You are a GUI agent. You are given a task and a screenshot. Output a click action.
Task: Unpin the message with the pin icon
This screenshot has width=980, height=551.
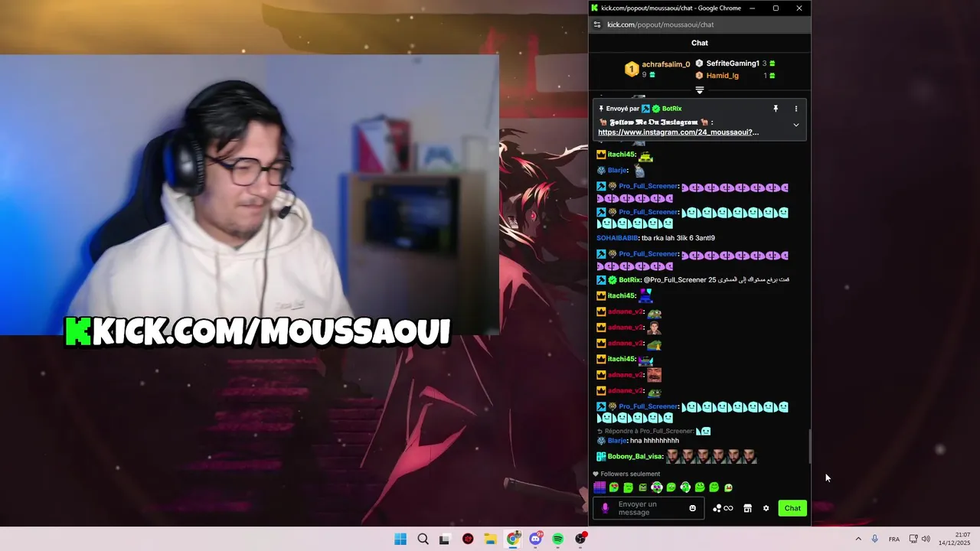(776, 109)
